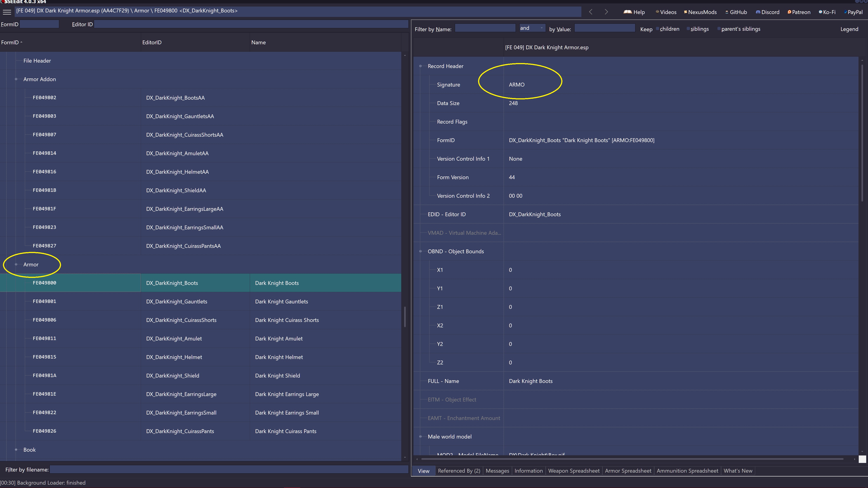Select record DX_DarkKnight_ShieldAA
Image resolution: width=868 pixels, height=488 pixels.
pyautogui.click(x=200, y=190)
